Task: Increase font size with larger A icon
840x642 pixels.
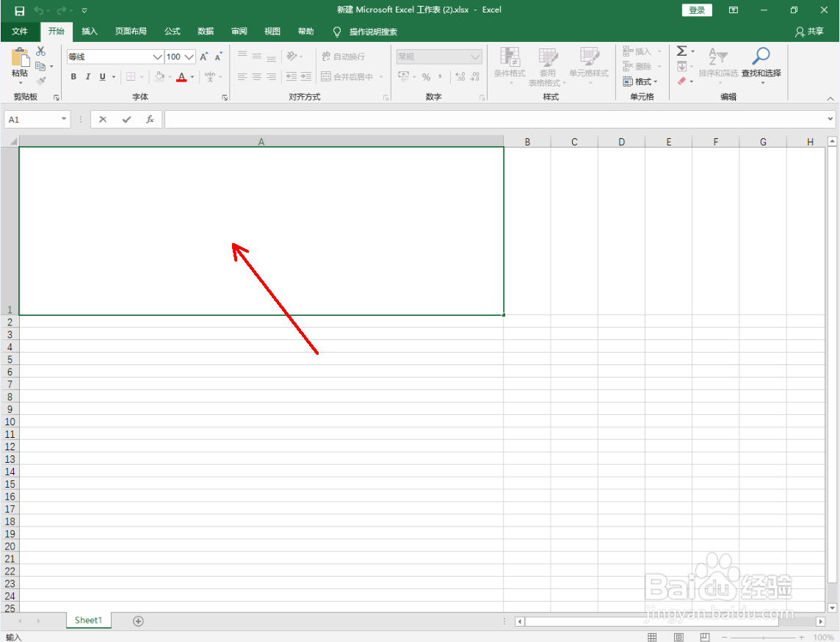Action: coord(203,57)
